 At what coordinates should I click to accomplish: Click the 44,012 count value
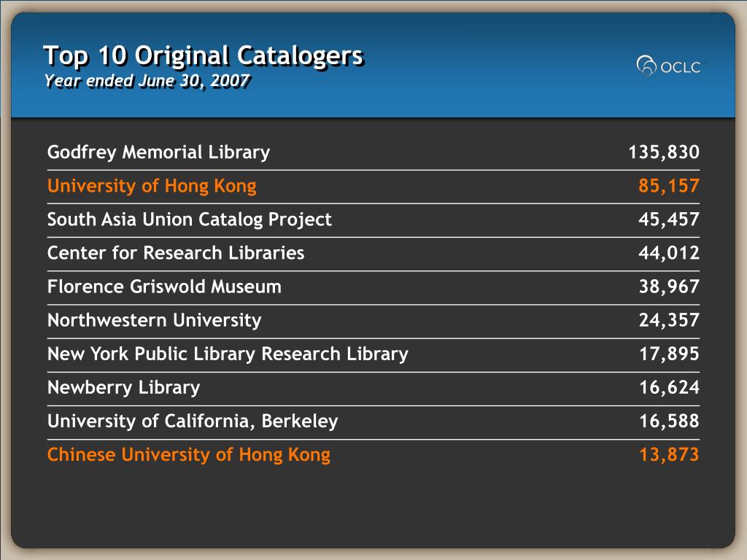coord(669,253)
